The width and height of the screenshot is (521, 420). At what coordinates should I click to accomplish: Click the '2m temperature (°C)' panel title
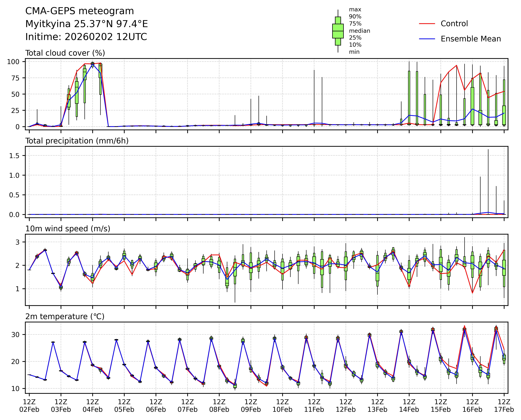tap(65, 316)
